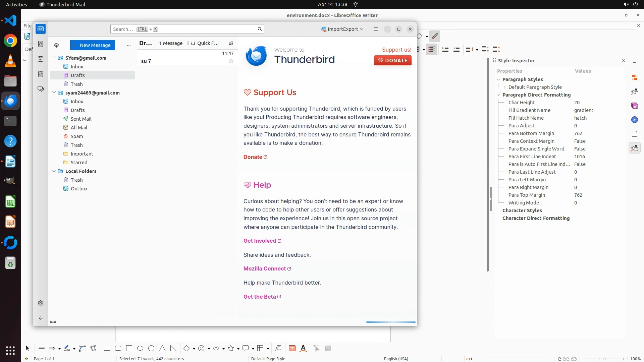Open the ImportExport dropdown menu
Viewport: 644px width, 362px height.
click(x=342, y=29)
